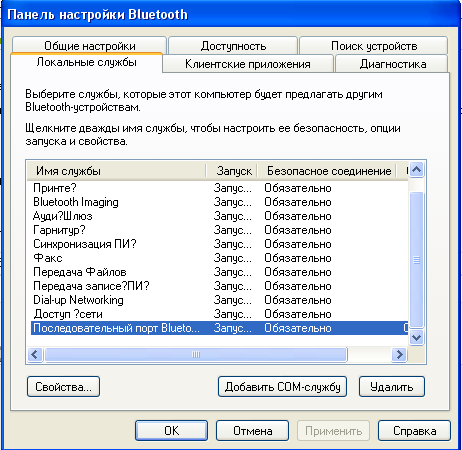Click the vertical scrollbar down arrow
The image size is (462, 450).
coord(417,338)
